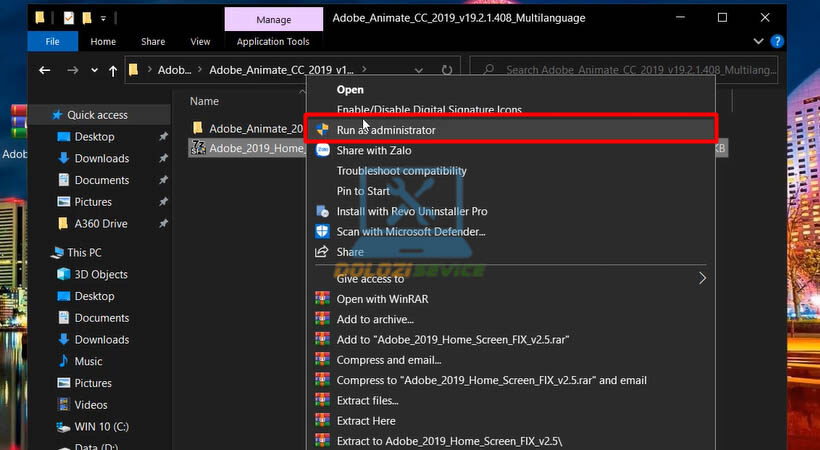820x450 pixels.
Task: Select the WIN 10 (C:) drive
Action: pyautogui.click(x=102, y=427)
